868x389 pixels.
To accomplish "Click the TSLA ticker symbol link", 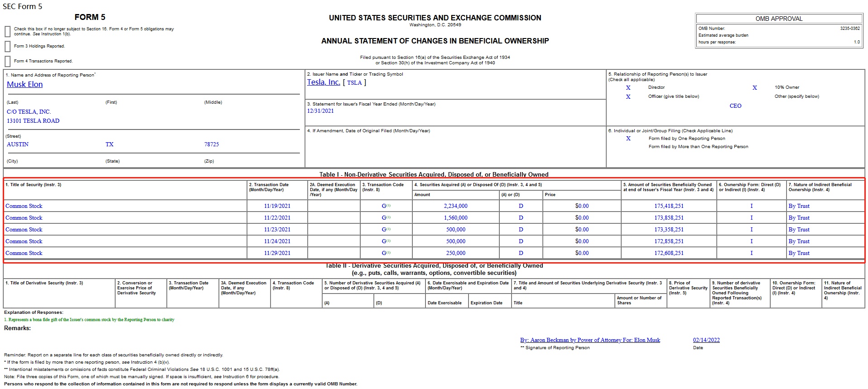I will (x=354, y=82).
